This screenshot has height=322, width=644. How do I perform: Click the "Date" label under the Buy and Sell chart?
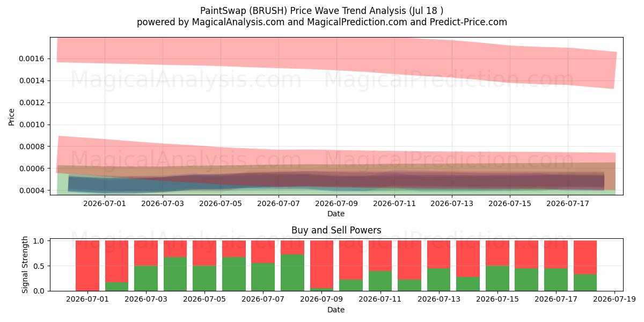click(336, 310)
